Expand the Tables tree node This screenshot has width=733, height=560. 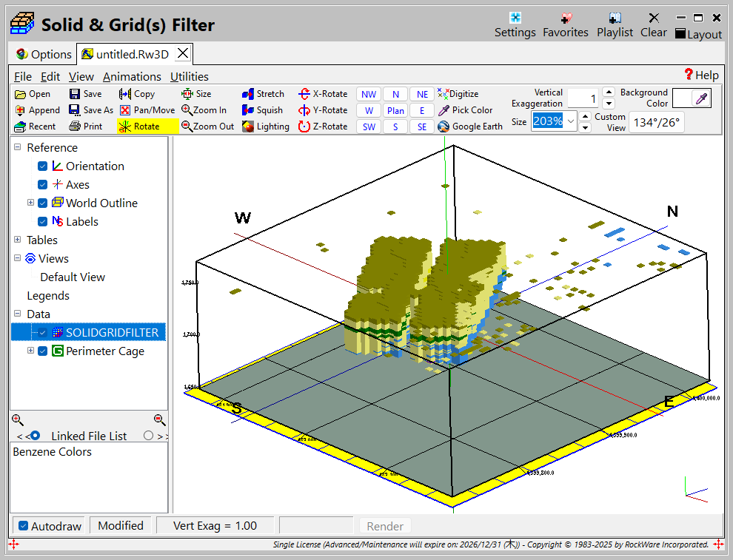[x=17, y=240]
